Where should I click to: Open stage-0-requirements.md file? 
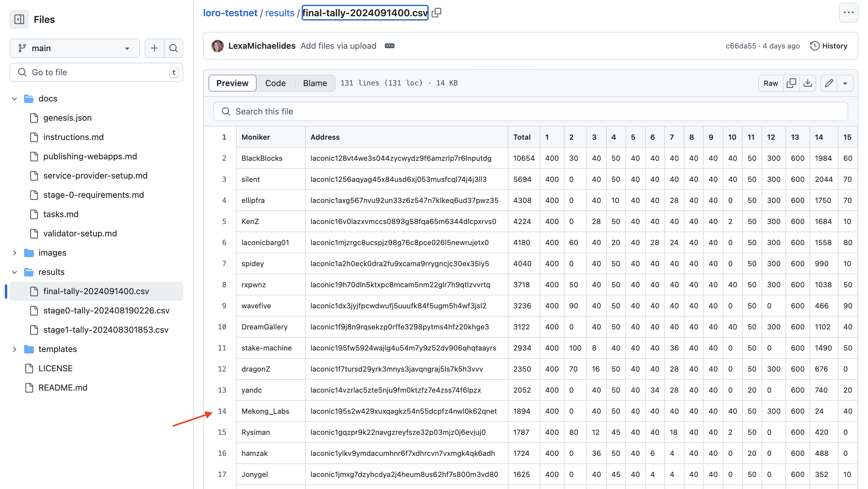click(94, 195)
